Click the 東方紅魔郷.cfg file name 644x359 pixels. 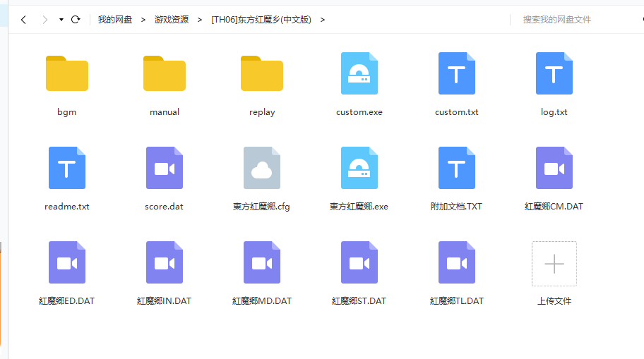(x=261, y=207)
